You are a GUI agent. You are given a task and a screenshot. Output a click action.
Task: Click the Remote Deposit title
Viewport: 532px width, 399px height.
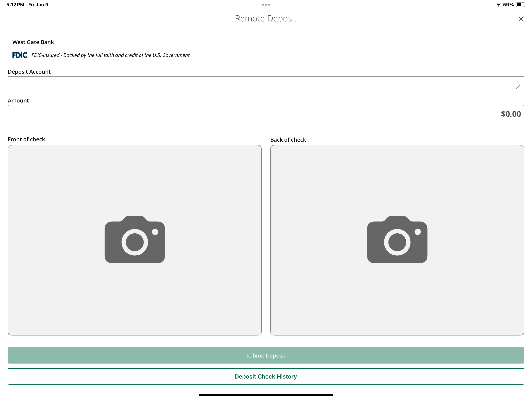tap(266, 19)
